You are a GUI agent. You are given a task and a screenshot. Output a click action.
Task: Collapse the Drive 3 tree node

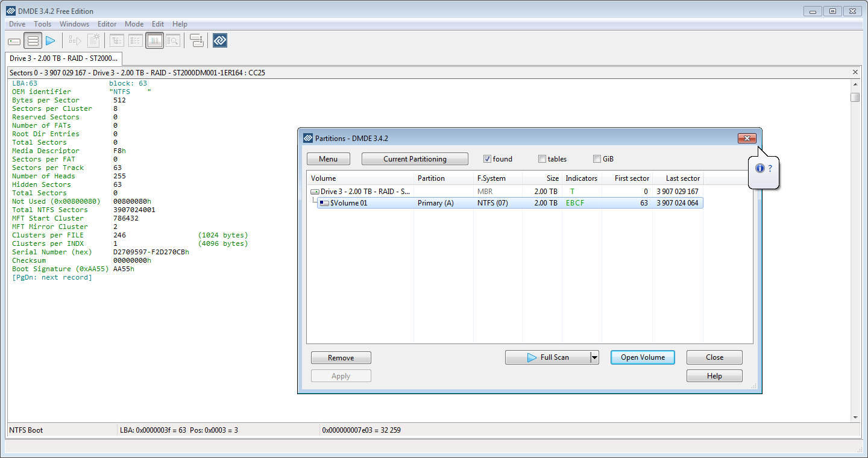315,192
